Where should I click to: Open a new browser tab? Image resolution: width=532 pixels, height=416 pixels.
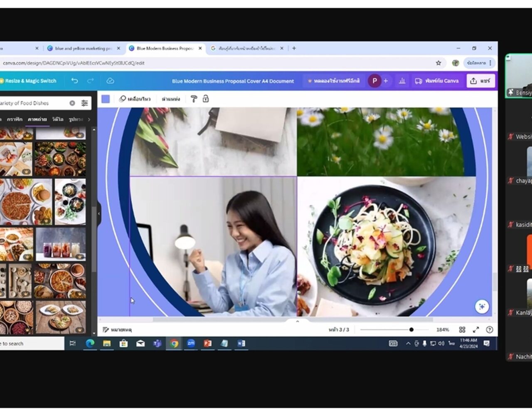(x=294, y=48)
